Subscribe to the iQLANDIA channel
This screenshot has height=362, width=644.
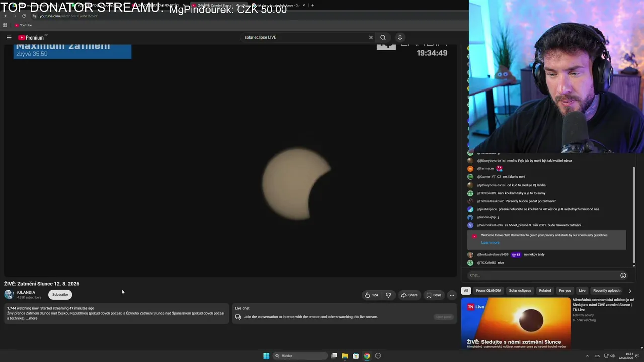pyautogui.click(x=60, y=295)
